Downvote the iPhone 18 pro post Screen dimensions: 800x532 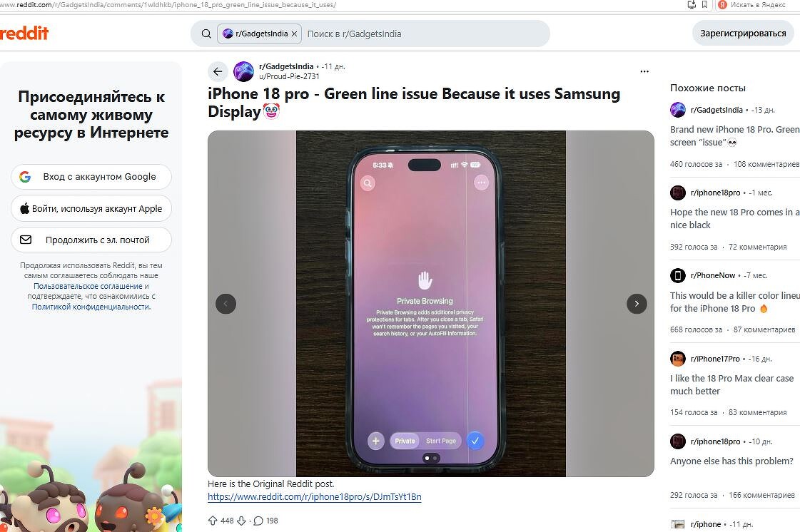(x=242, y=521)
